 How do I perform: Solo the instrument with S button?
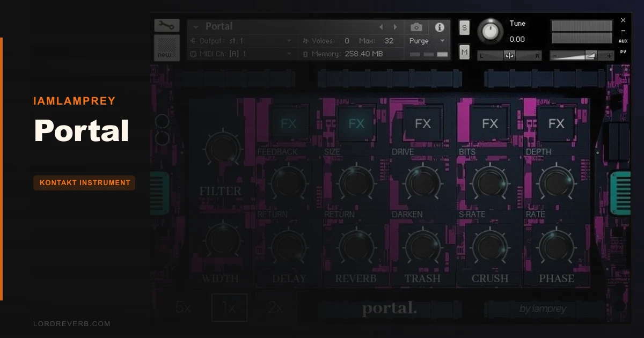[x=464, y=28]
